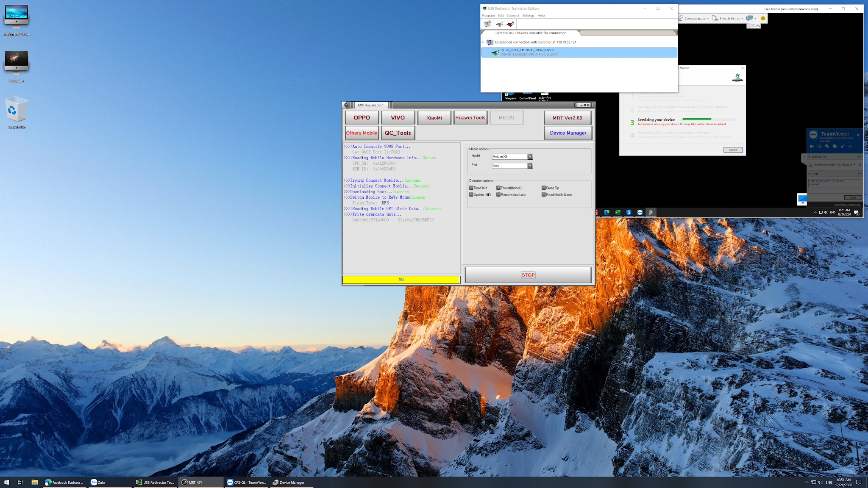
Task: Show hidden local system tray icons
Action: coord(807,482)
